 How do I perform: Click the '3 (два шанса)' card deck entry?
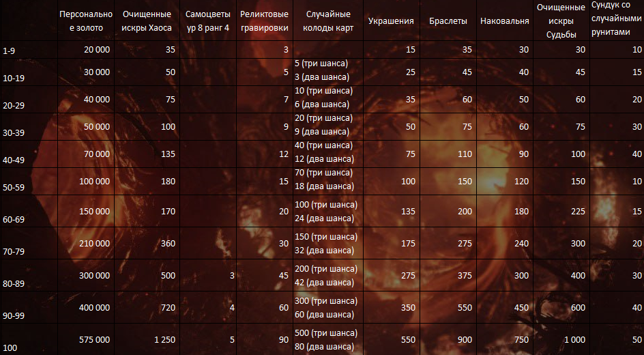click(x=322, y=77)
